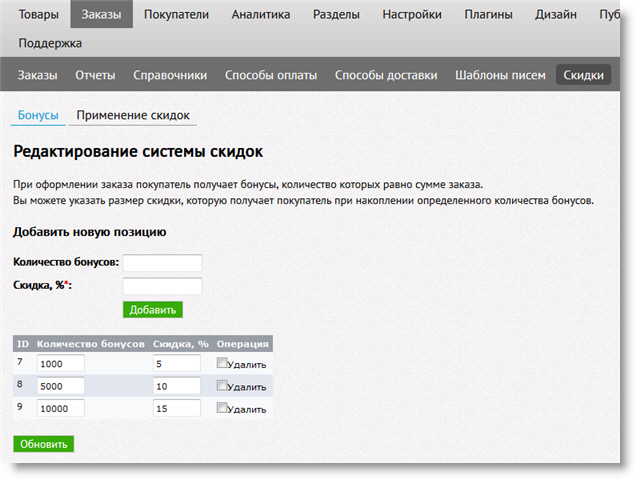Image resolution: width=636 pixels, height=479 pixels.
Task: Edit discount value 5 in row 7
Action: point(176,363)
